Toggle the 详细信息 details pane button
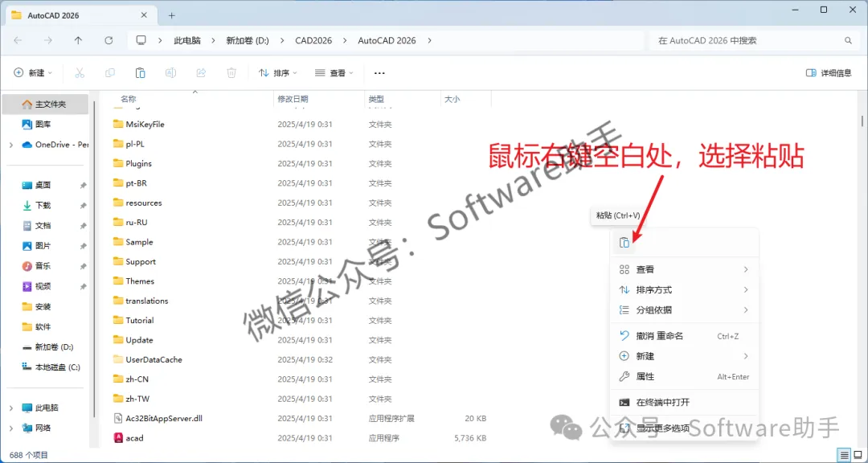 829,72
